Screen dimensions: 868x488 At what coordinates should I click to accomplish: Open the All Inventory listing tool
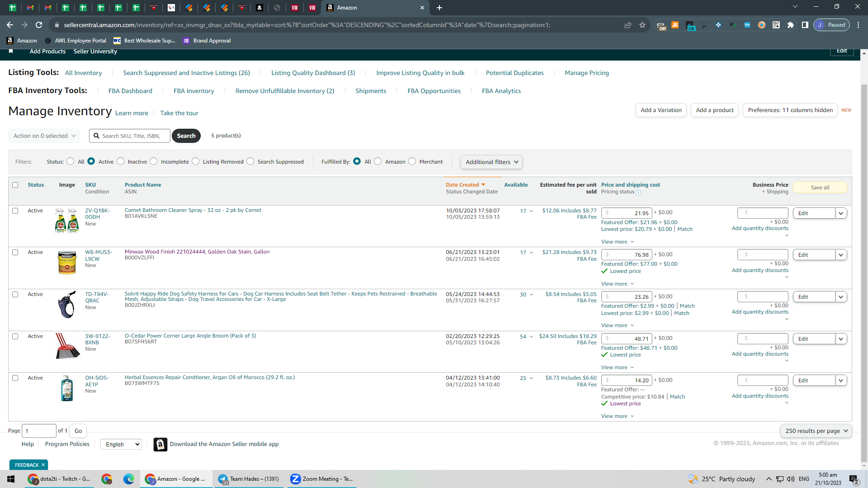pyautogui.click(x=83, y=73)
